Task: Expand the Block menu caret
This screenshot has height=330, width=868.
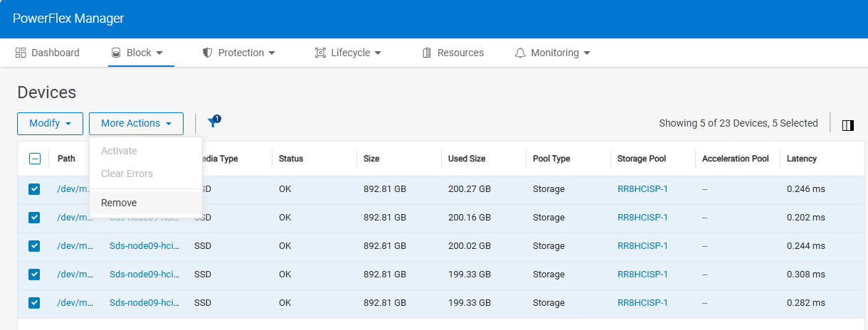Action: point(159,53)
